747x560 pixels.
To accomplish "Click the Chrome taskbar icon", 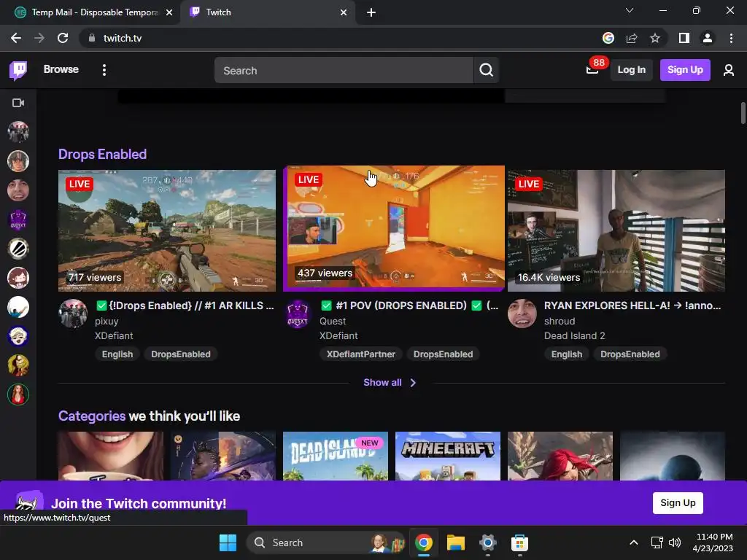I will click(424, 542).
